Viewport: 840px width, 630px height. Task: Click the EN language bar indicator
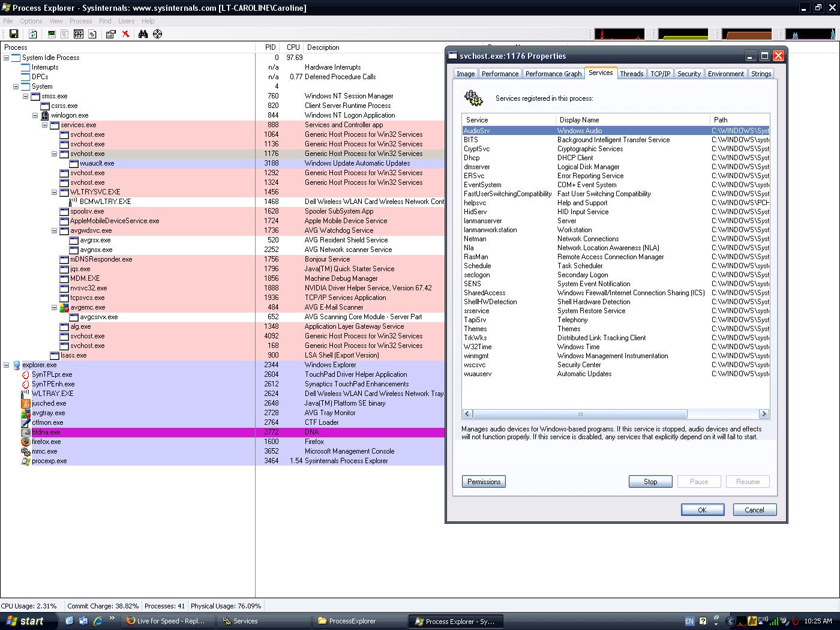click(x=689, y=621)
